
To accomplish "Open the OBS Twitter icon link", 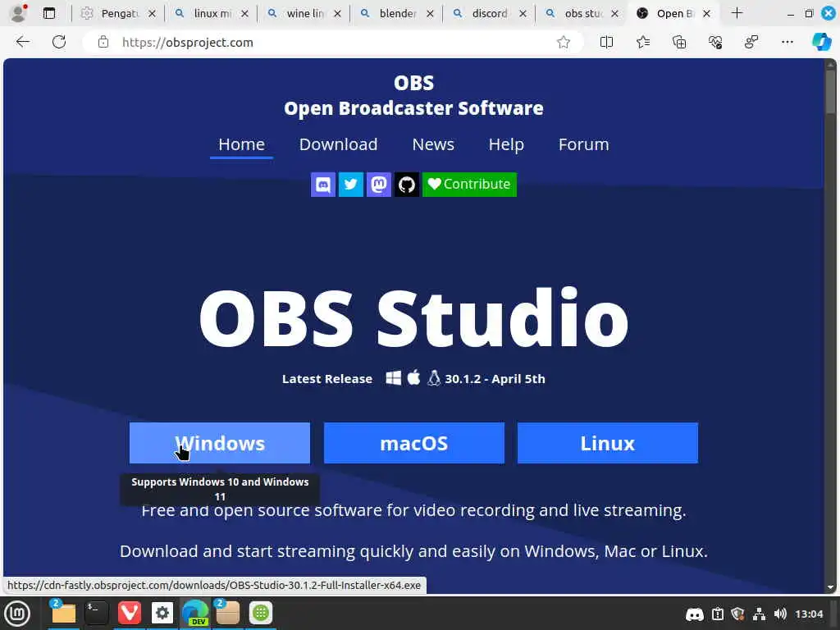I will [x=351, y=185].
